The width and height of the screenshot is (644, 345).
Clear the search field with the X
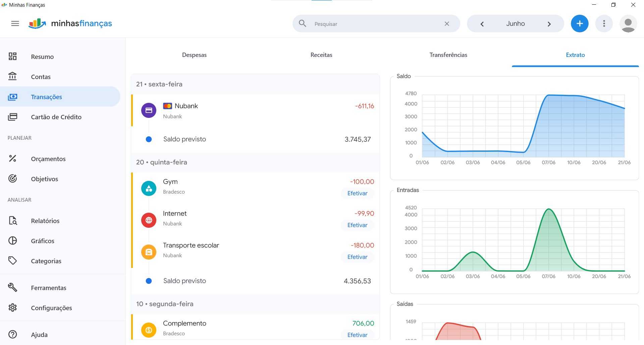447,23
